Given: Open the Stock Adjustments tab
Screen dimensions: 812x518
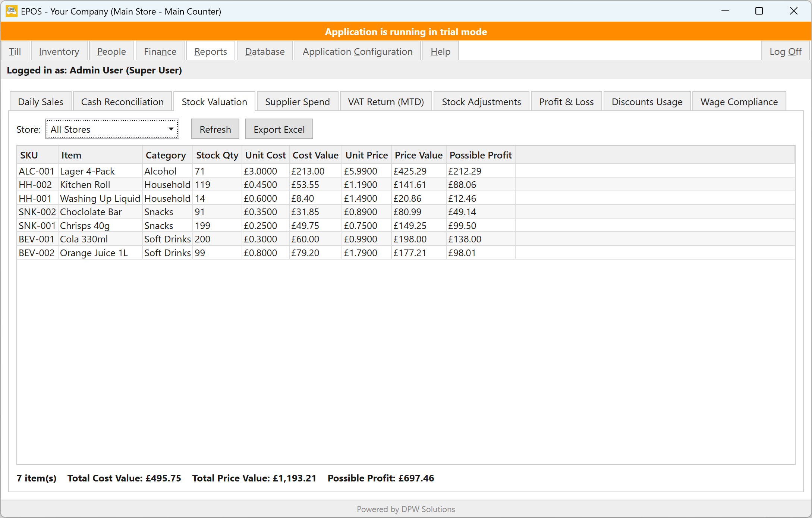Looking at the screenshot, I should click(x=481, y=102).
